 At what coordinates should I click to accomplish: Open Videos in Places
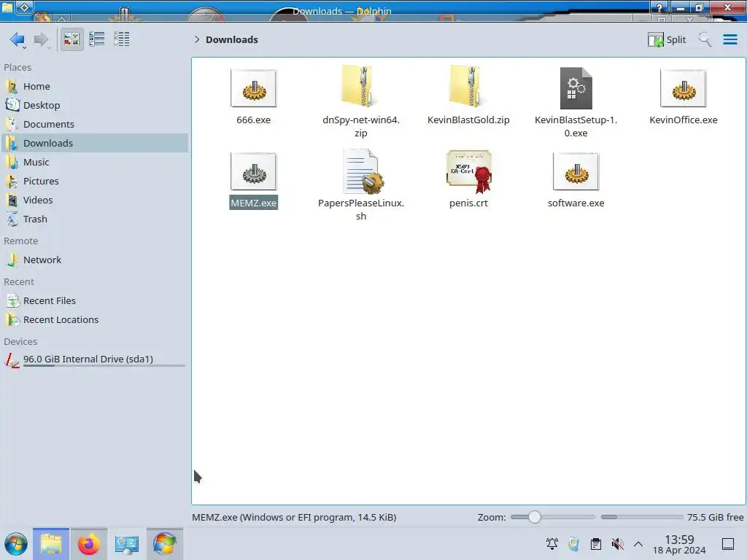(x=94, y=201)
